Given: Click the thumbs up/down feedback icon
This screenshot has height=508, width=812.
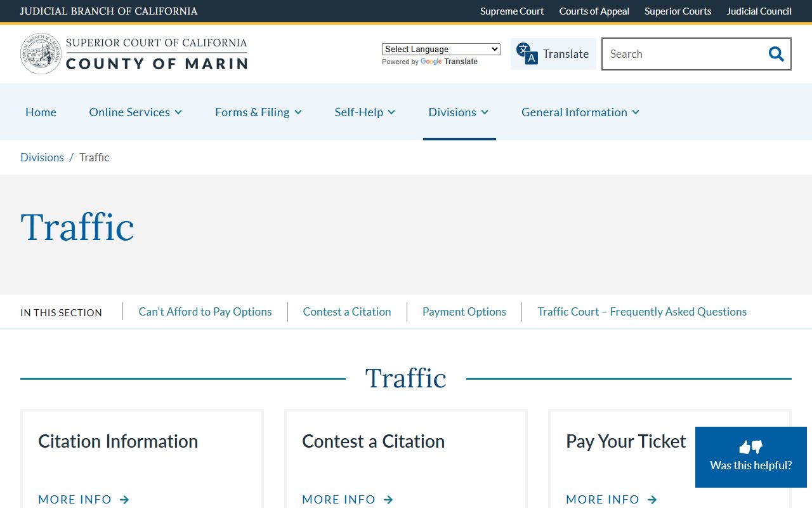Looking at the screenshot, I should tap(751, 447).
